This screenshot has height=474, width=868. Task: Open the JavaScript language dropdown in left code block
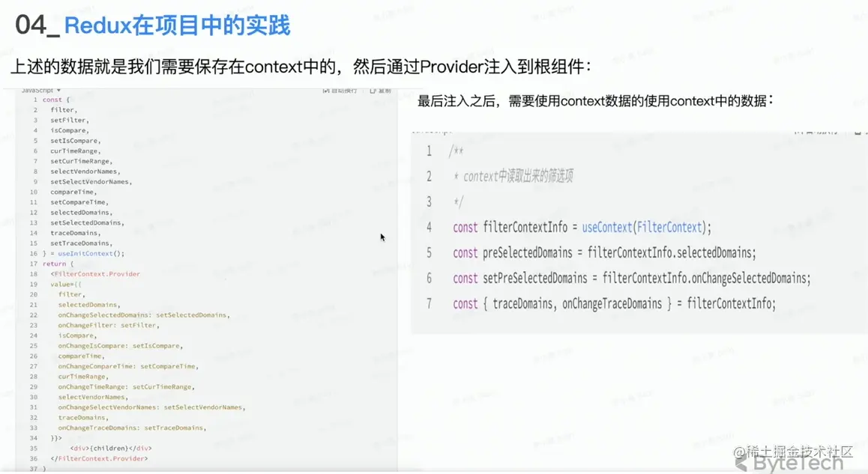pyautogui.click(x=41, y=90)
